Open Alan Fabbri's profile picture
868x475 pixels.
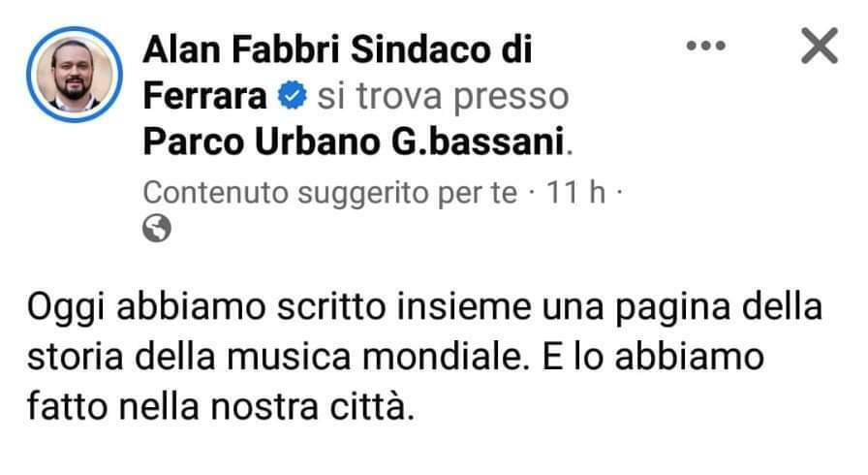[x=75, y=75]
